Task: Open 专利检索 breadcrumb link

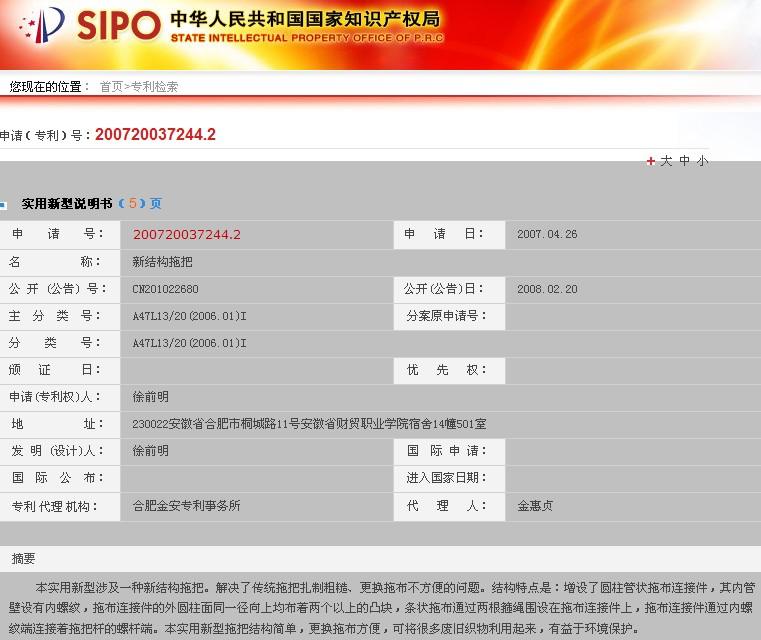Action: 154,87
